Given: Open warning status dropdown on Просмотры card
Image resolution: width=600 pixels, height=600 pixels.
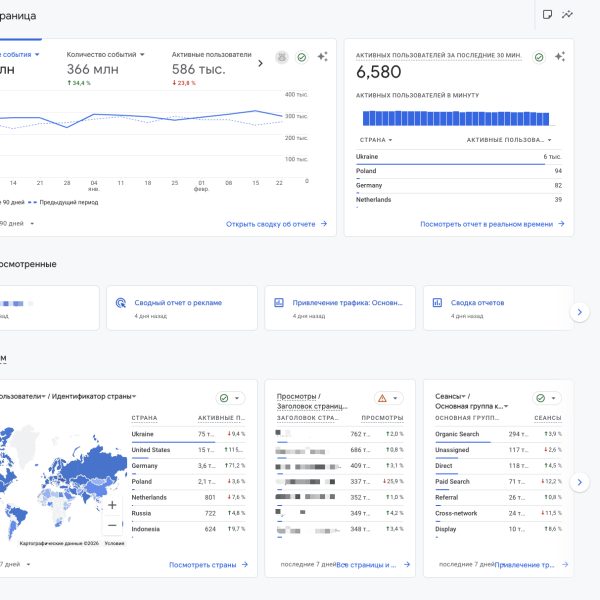Looking at the screenshot, I should tap(388, 397).
